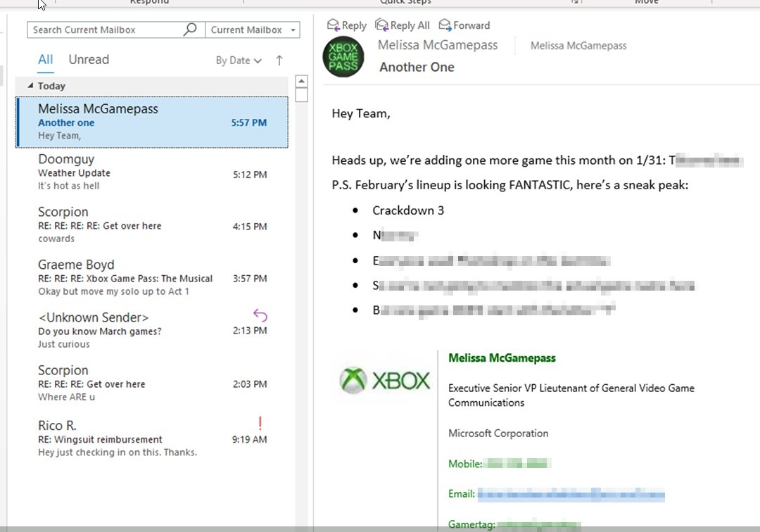Click the search magnifier icon
760x532 pixels.
point(190,29)
